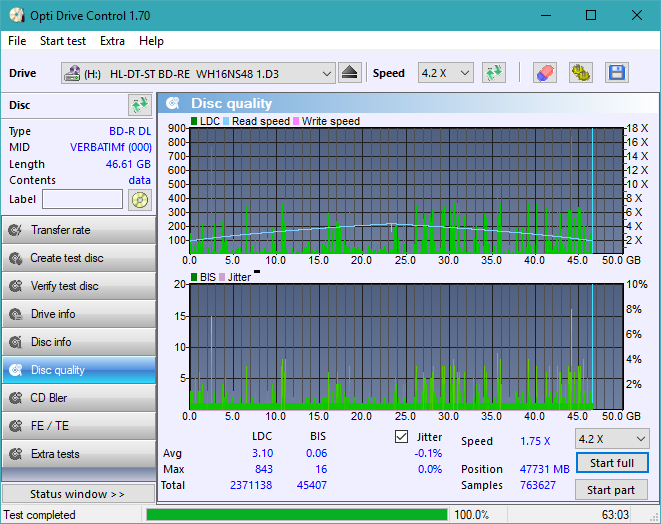Click the BIS Total value 45407
Viewport: 661px width, 524px height.
coord(312,485)
